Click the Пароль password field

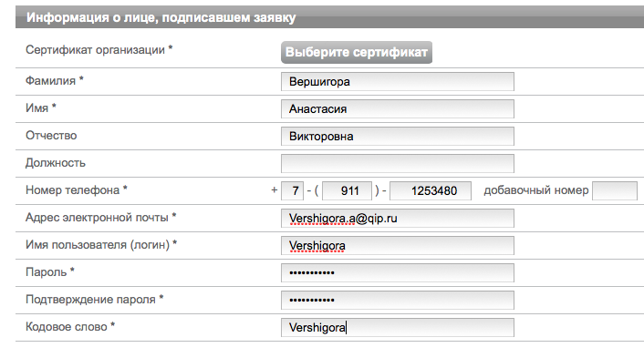pos(397,273)
